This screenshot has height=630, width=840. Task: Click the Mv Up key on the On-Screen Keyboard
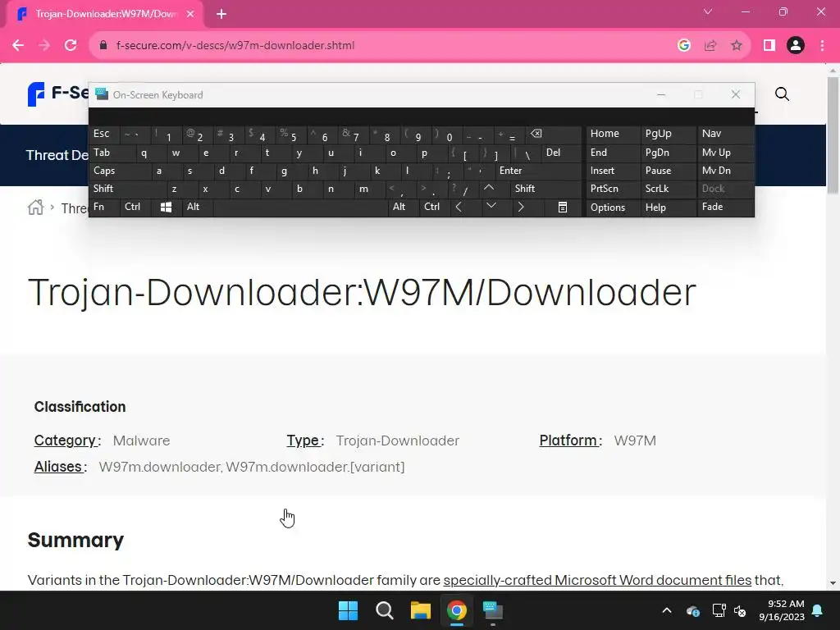tap(725, 153)
